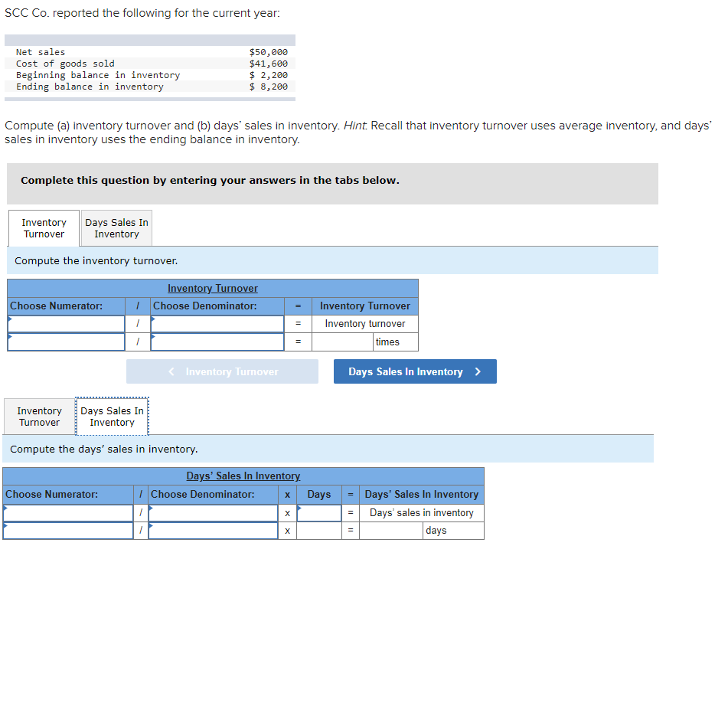
Task: Open the second denominator dropdown in Days' Sales table
Action: 213,530
